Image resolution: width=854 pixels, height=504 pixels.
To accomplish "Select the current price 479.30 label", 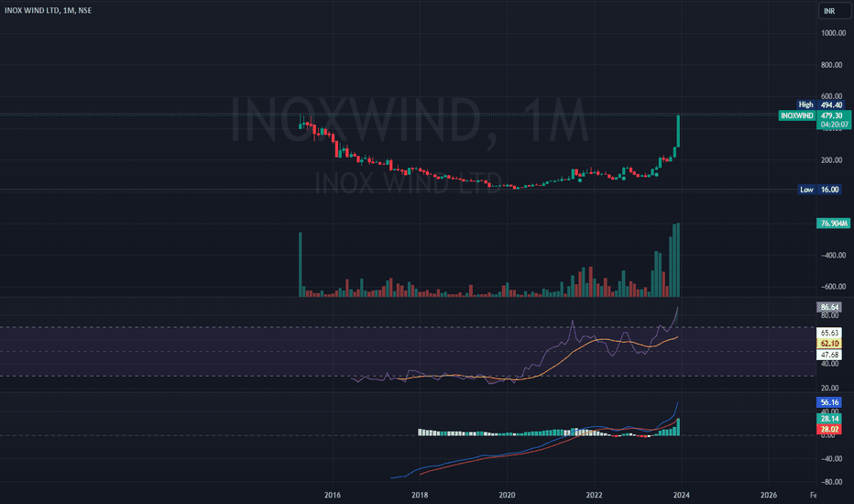I will click(831, 115).
